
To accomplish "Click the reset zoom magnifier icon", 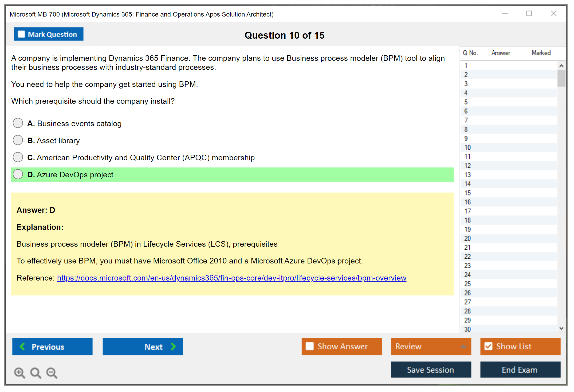I will click(36, 373).
